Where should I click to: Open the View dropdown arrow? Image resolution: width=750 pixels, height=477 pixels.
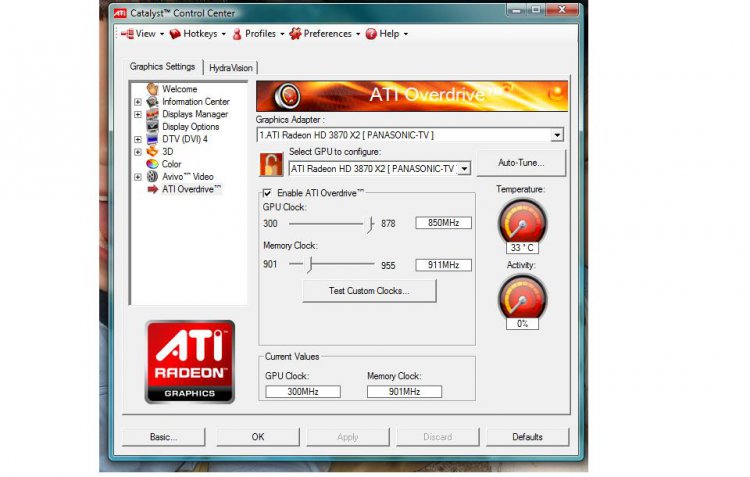162,34
